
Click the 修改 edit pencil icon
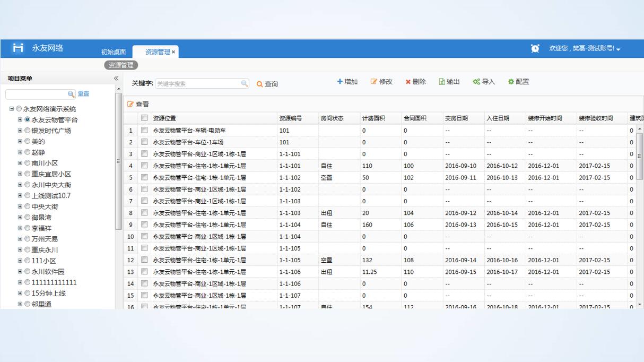[x=373, y=82]
